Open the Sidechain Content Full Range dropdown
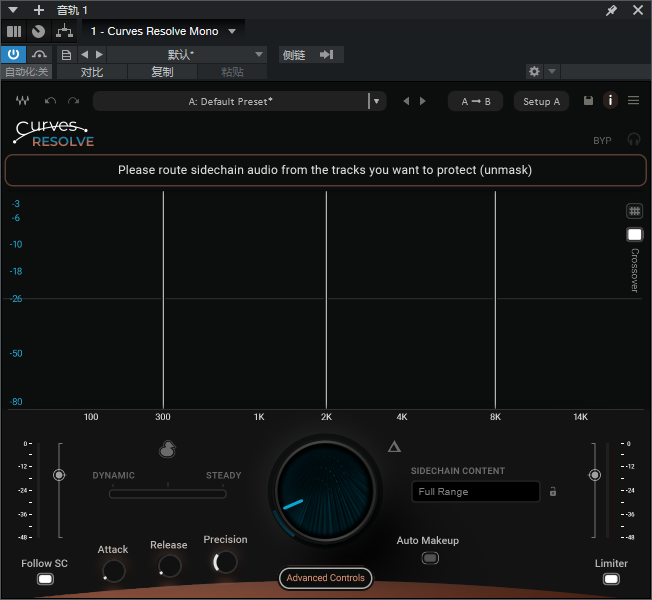Screen dimensions: 652x600 (x=475, y=492)
